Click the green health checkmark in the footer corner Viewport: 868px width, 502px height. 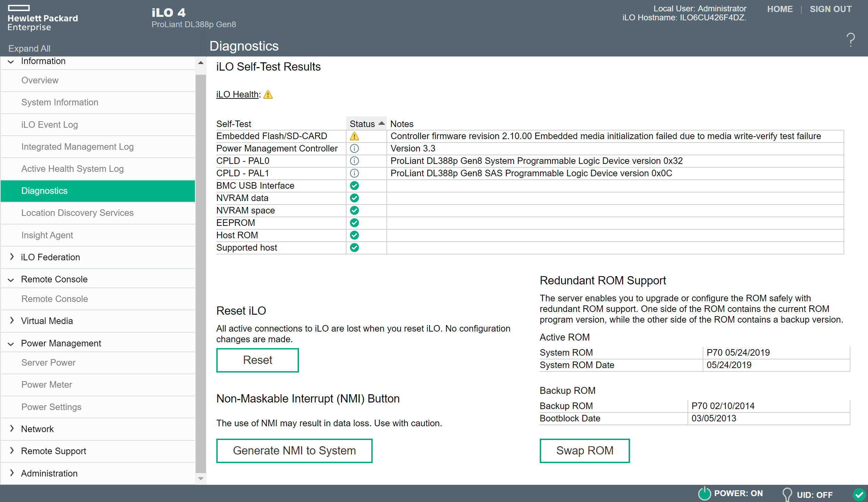click(x=859, y=494)
